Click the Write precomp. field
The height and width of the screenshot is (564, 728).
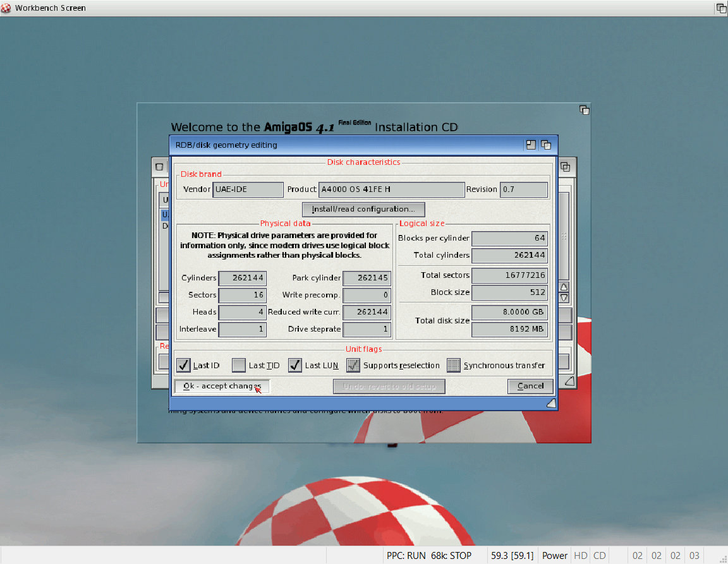pyautogui.click(x=367, y=295)
